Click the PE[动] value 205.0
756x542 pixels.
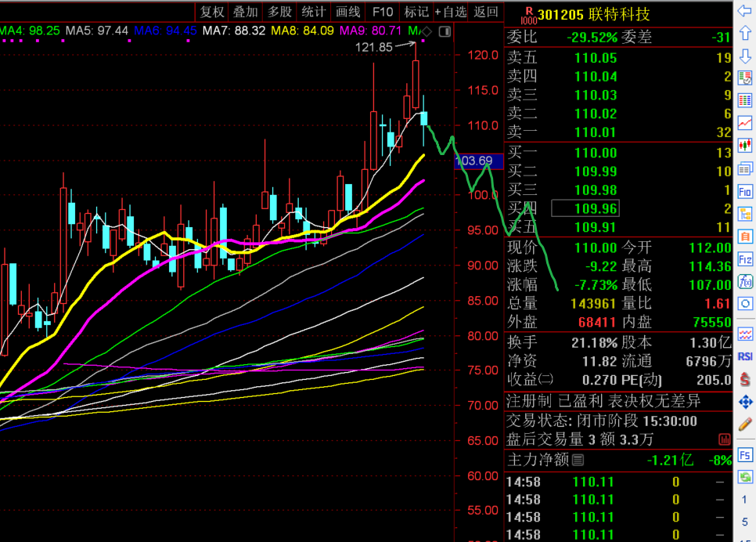714,381
